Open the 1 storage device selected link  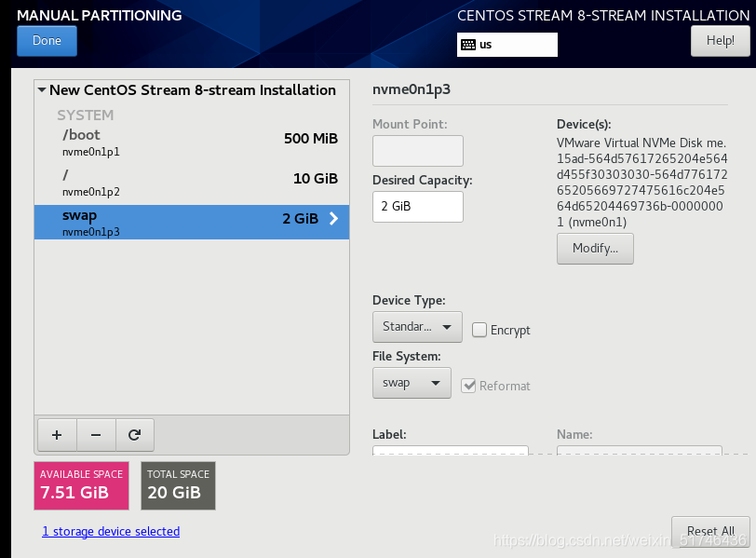111,532
